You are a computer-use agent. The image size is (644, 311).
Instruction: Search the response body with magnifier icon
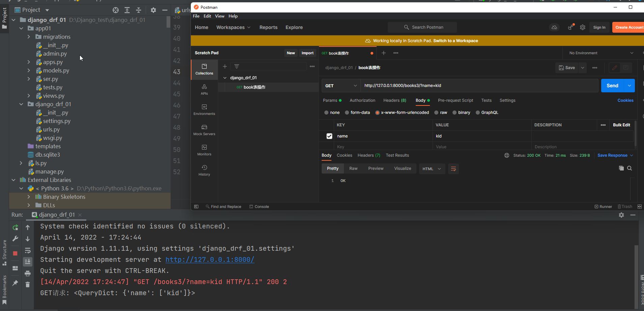[x=630, y=168]
